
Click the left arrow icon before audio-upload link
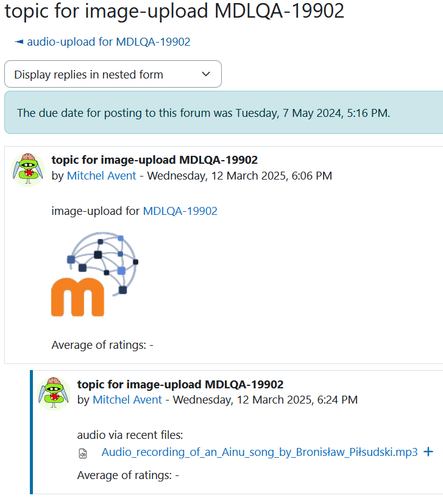[x=19, y=42]
